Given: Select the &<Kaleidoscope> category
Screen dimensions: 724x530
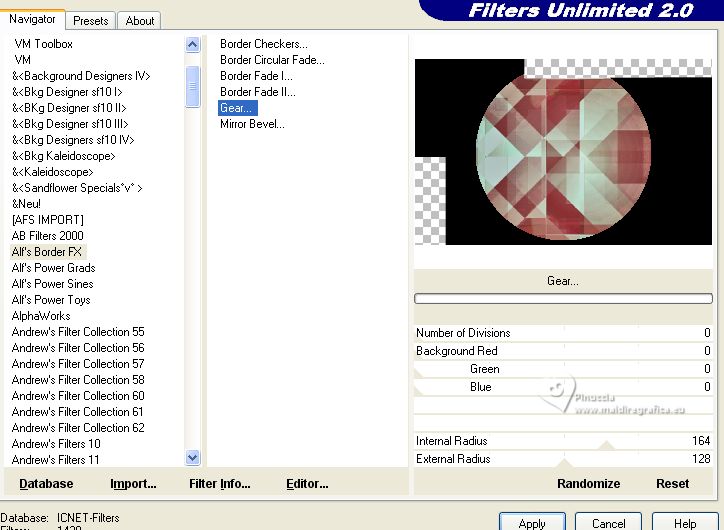Looking at the screenshot, I should pos(53,172).
